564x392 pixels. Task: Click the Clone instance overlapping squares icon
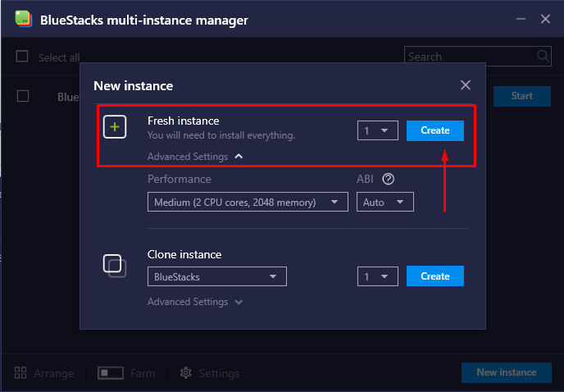pyautogui.click(x=115, y=266)
